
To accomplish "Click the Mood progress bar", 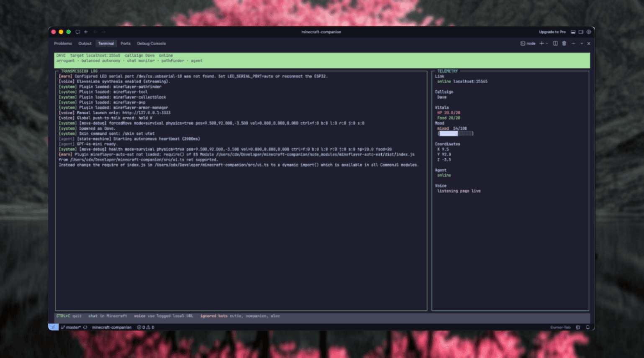I will point(456,133).
